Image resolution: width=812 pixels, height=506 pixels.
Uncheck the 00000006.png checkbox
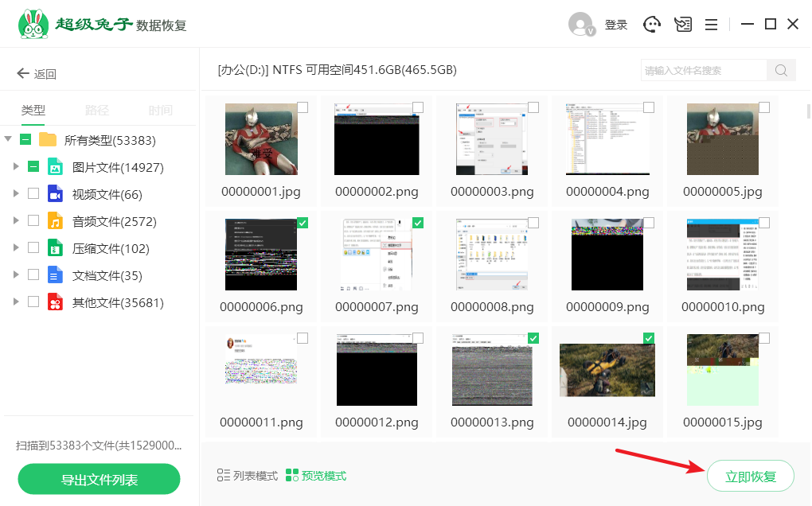coord(303,224)
